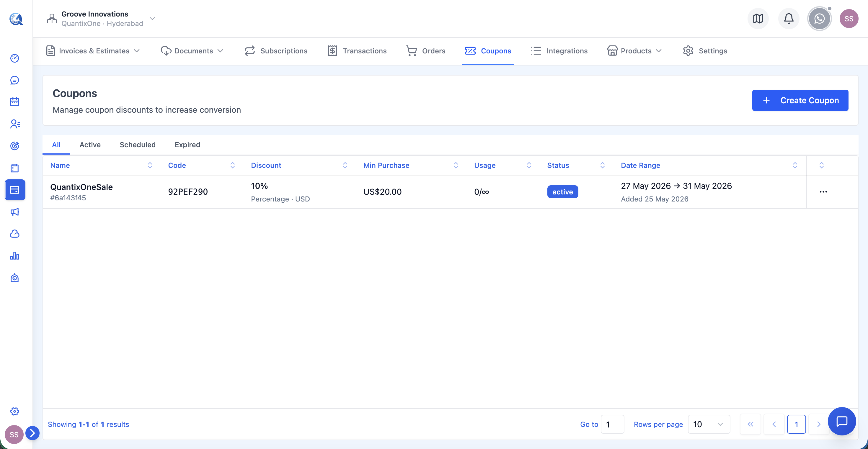The image size is (868, 449).
Task: Click the Go to page input field
Action: (612, 424)
